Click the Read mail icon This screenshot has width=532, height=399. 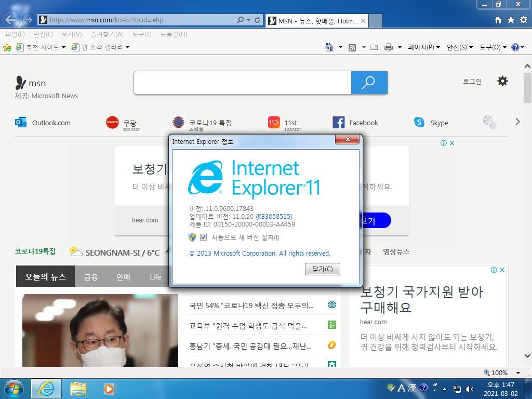tap(374, 47)
